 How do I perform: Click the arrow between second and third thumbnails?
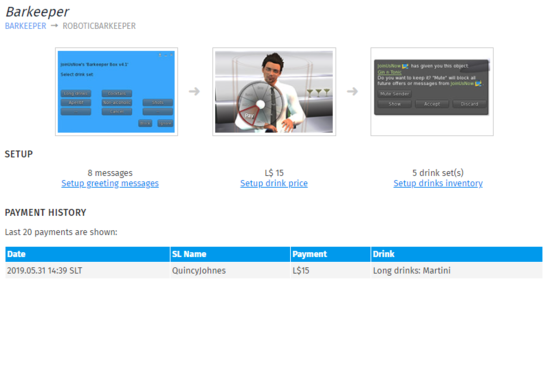click(x=352, y=92)
